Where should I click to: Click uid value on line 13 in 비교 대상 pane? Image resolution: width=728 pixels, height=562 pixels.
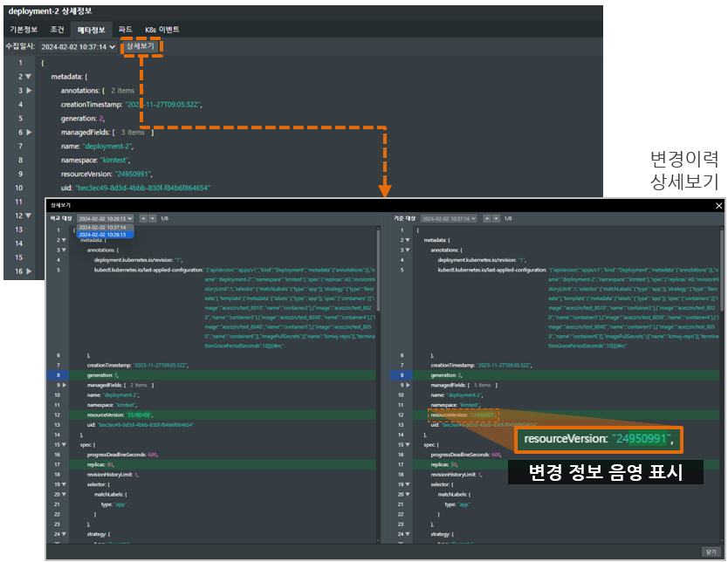click(147, 425)
